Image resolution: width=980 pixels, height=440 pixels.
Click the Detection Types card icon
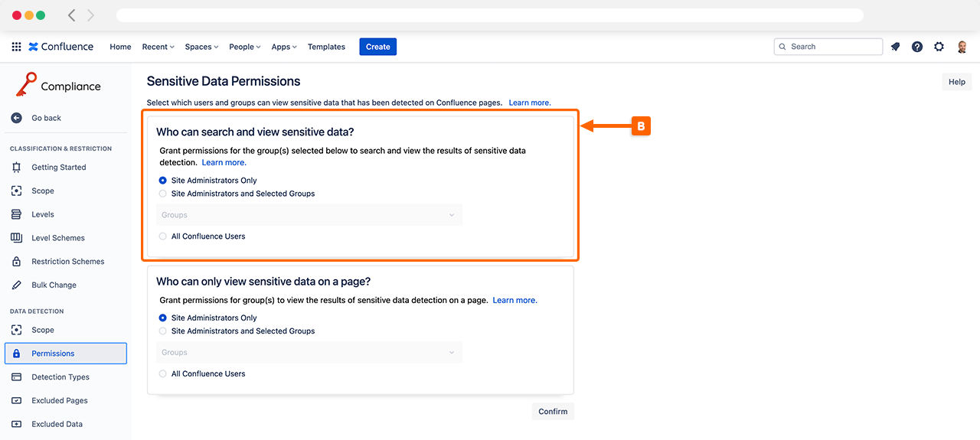click(x=16, y=377)
